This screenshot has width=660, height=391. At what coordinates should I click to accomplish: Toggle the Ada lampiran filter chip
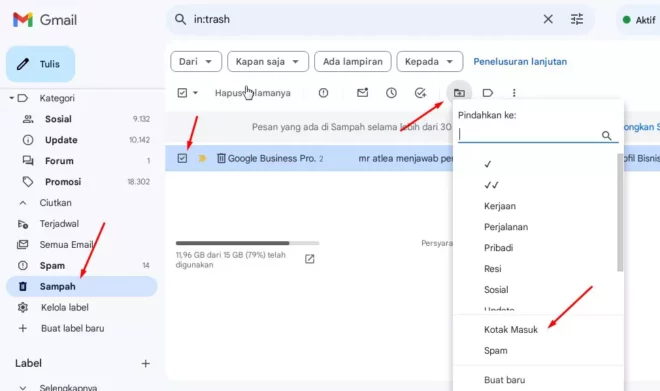[353, 61]
